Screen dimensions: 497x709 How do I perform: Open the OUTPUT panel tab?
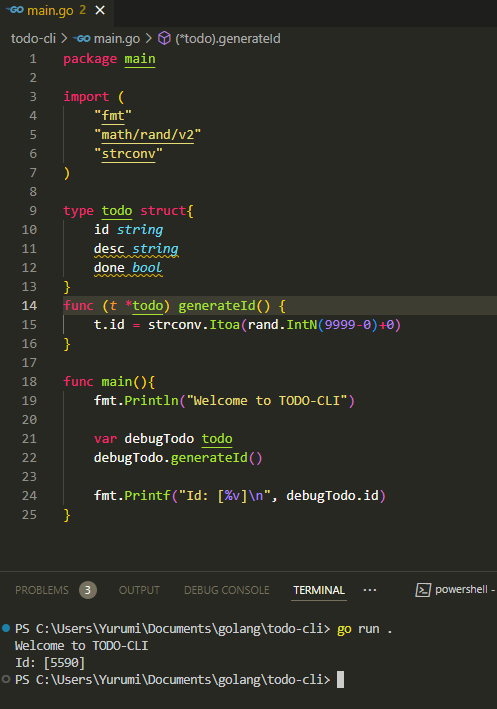click(x=139, y=590)
